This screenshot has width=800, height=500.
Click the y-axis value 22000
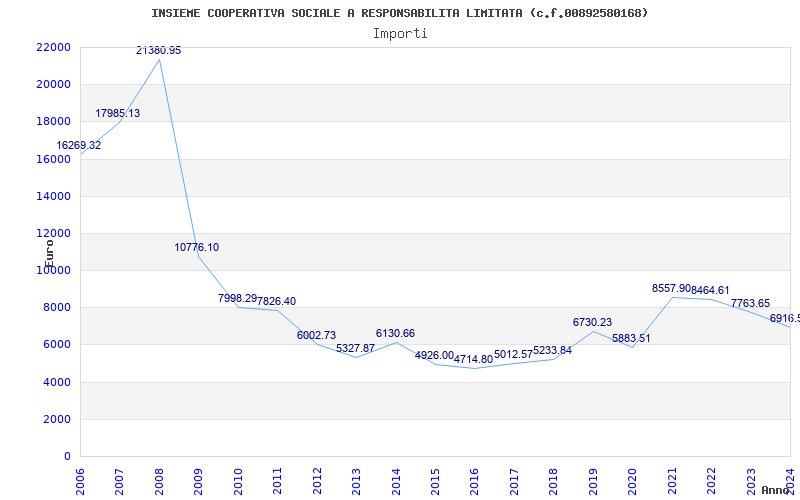point(54,47)
